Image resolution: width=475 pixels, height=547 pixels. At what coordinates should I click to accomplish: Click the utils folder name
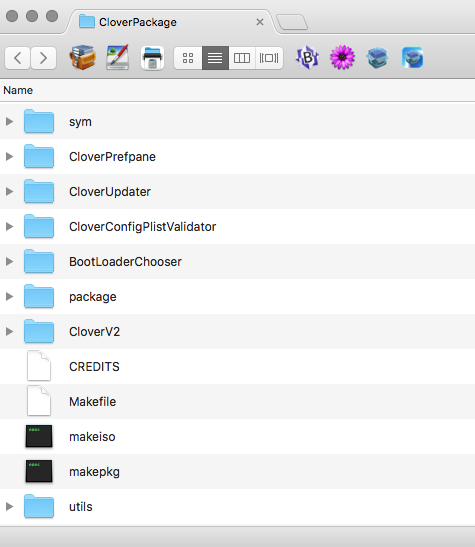81,507
